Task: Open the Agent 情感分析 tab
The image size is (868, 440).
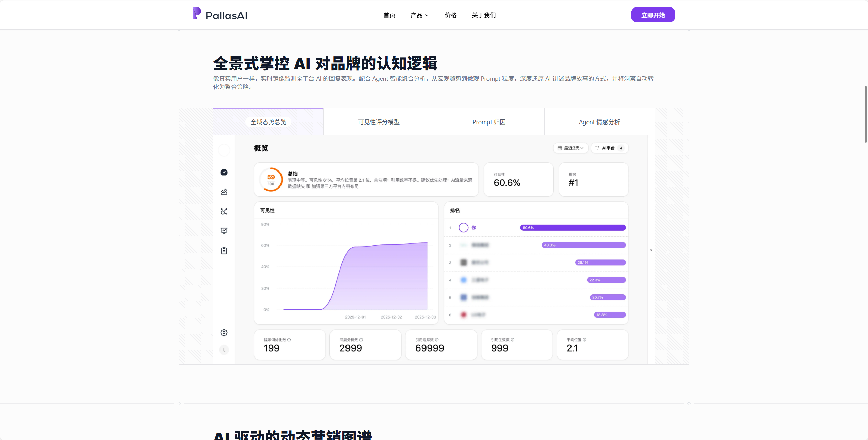Action: pos(599,122)
